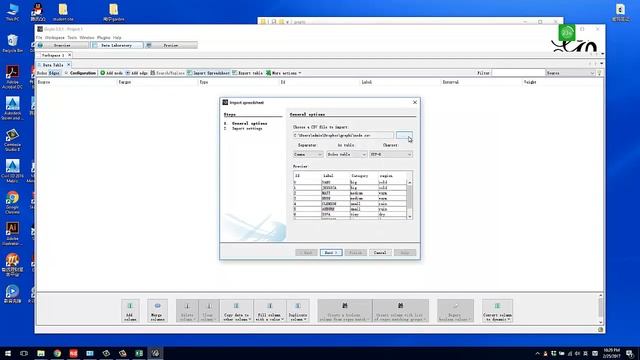Open Create column with list of regex matching groups
This screenshot has width=640, height=360.
[400, 310]
